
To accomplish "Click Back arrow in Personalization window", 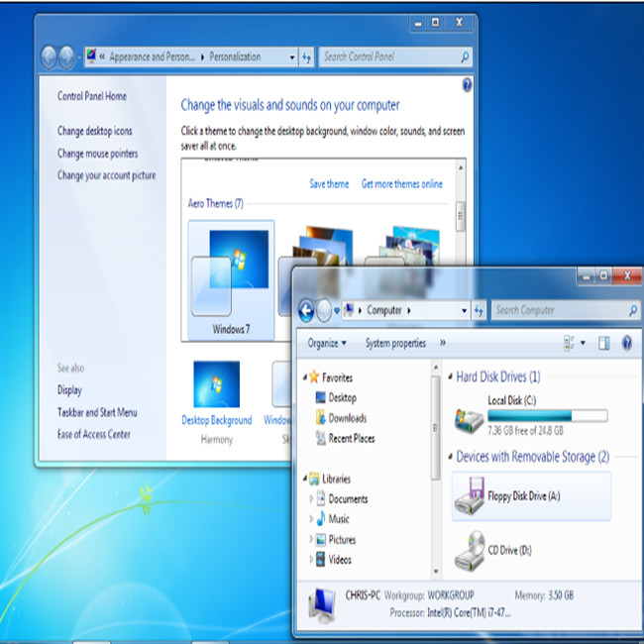I will click(49, 56).
